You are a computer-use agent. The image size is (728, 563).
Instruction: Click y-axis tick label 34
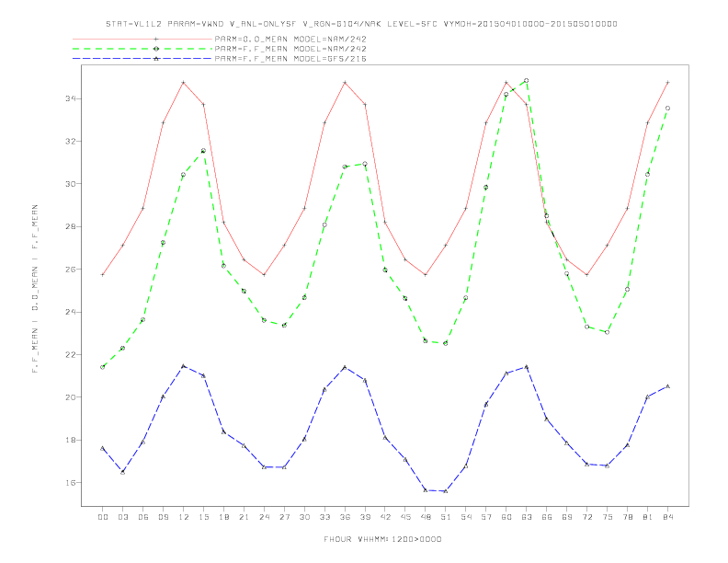coord(71,98)
